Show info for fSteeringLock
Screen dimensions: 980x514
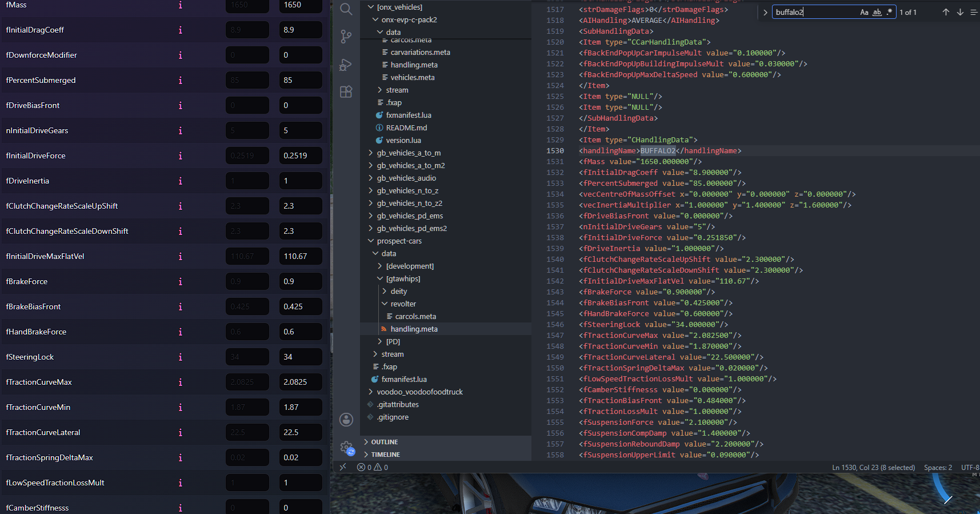pos(181,357)
